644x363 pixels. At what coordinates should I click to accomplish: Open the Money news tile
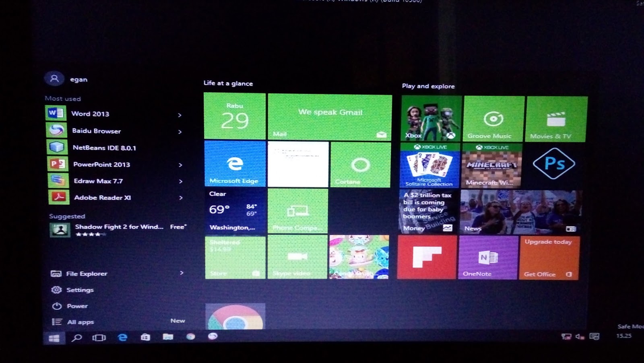(x=429, y=211)
